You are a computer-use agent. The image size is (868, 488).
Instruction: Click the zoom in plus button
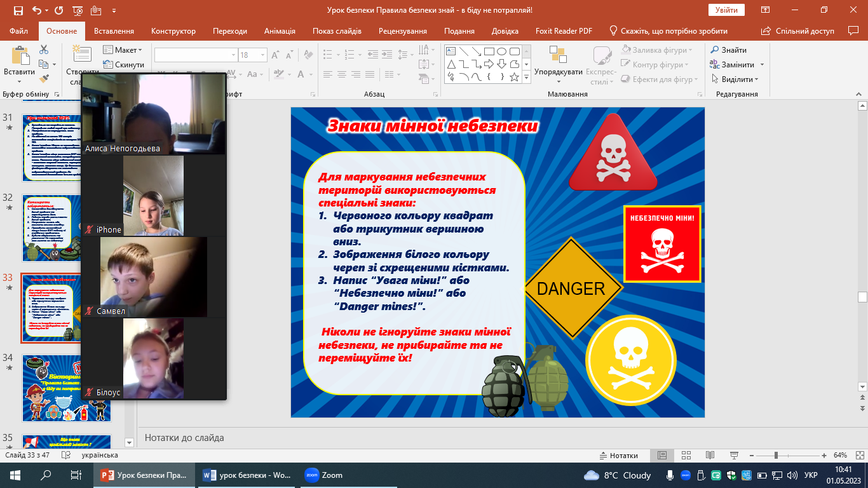point(824,456)
